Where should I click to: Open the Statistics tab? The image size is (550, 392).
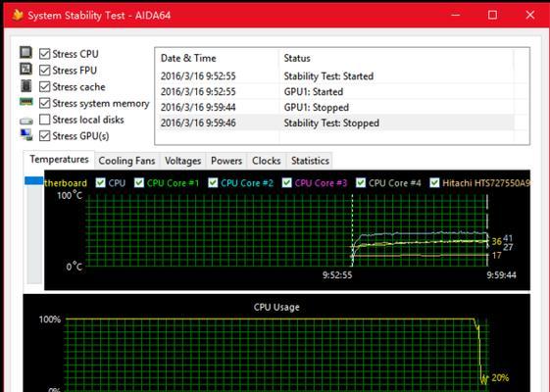(310, 161)
